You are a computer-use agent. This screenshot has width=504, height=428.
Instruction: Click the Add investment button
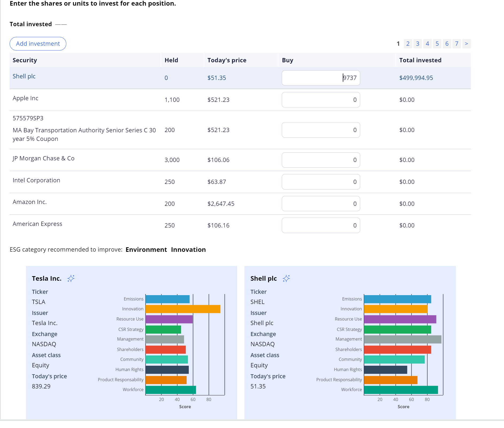(38, 44)
